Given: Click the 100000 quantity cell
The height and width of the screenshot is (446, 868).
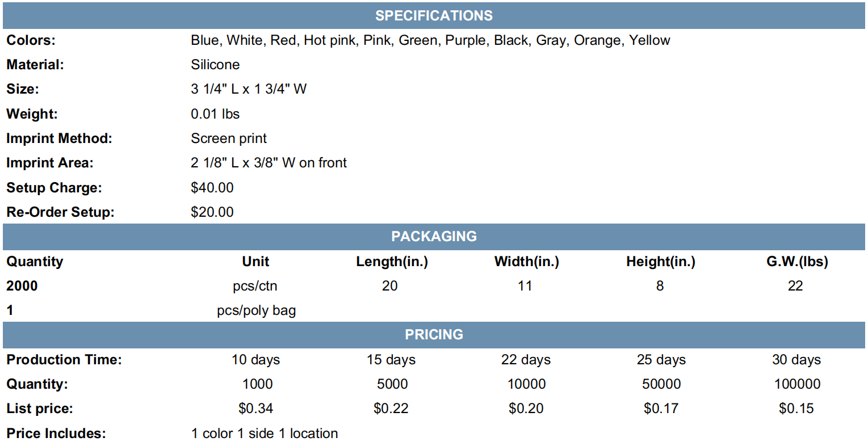Looking at the screenshot, I should [x=797, y=384].
